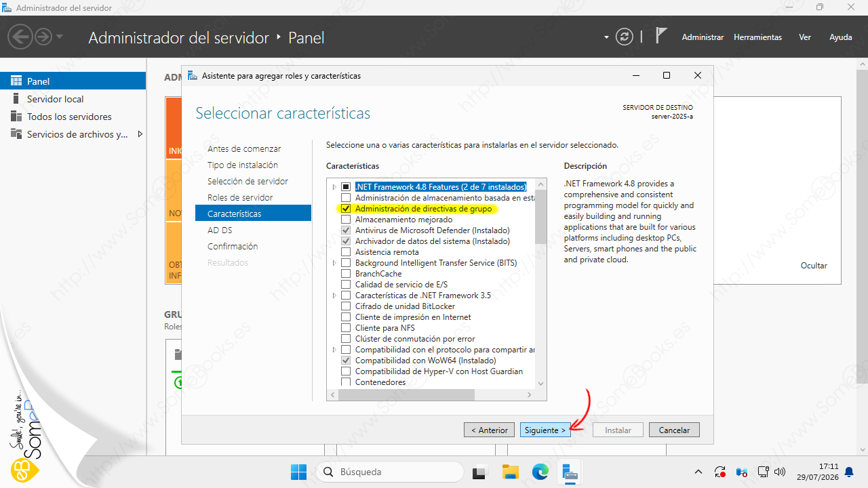
Task: Go to the Tipo de instalación wizard step
Action: (x=243, y=165)
